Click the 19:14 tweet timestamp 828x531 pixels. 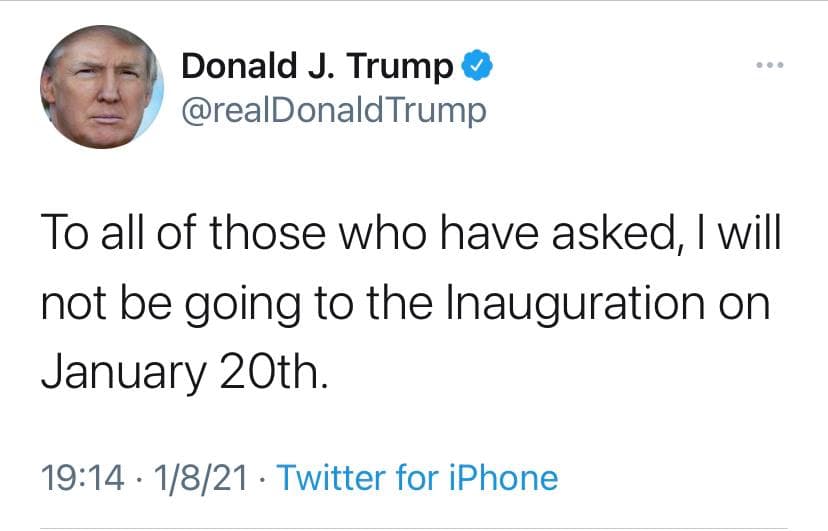[78, 477]
